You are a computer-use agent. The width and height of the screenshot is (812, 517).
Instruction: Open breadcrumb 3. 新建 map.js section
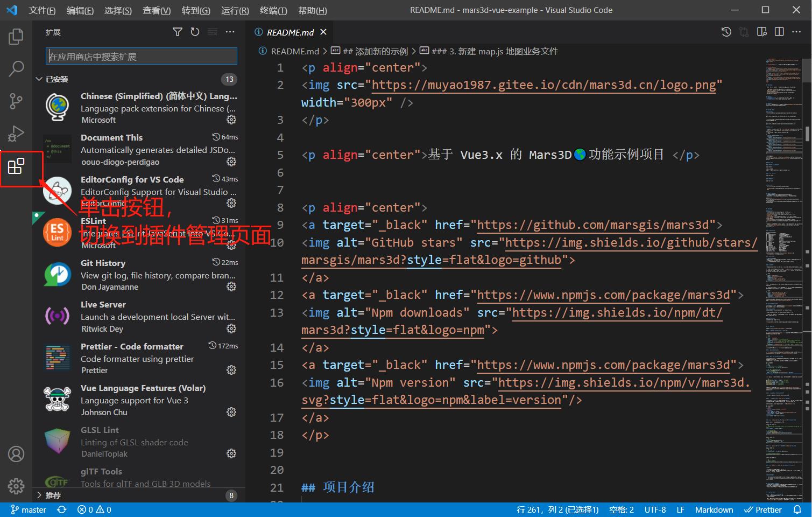point(489,51)
